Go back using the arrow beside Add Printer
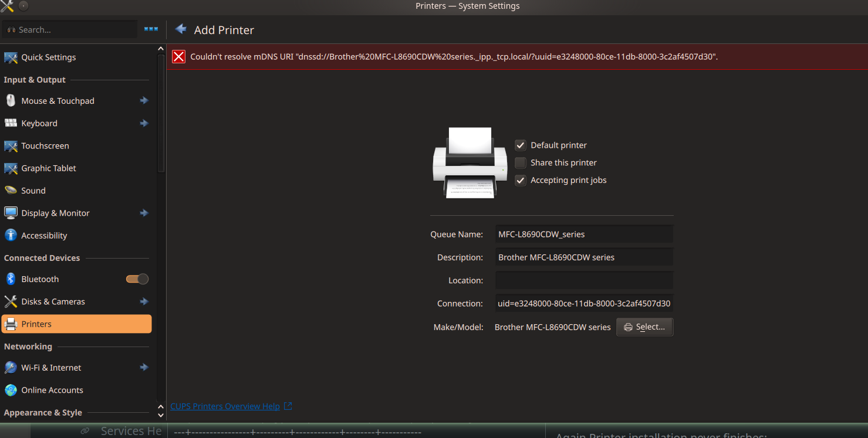 (181, 29)
